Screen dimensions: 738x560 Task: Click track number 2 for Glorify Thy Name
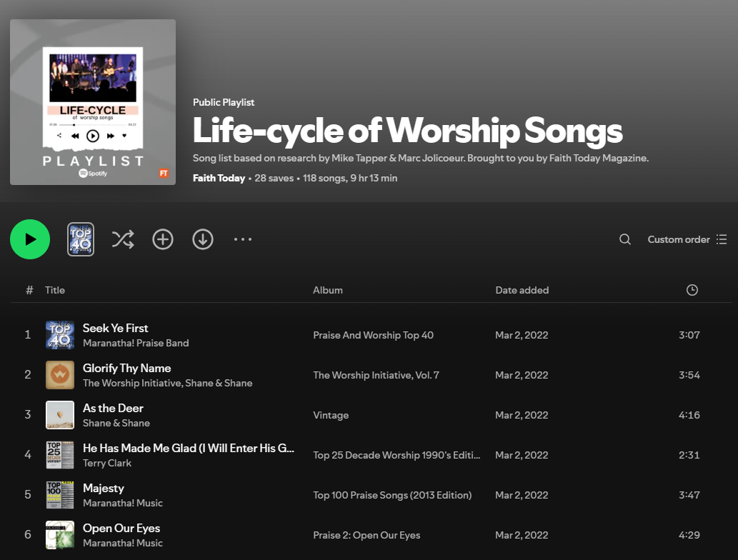pos(28,374)
